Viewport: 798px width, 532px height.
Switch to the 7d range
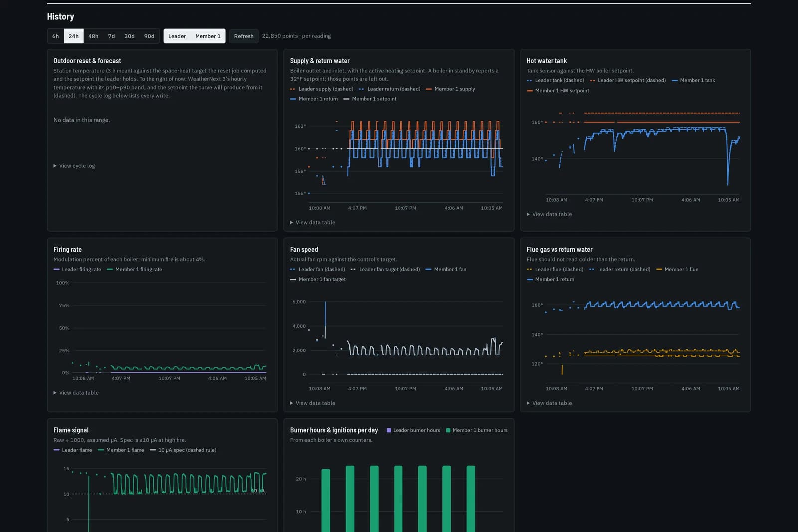click(x=111, y=36)
